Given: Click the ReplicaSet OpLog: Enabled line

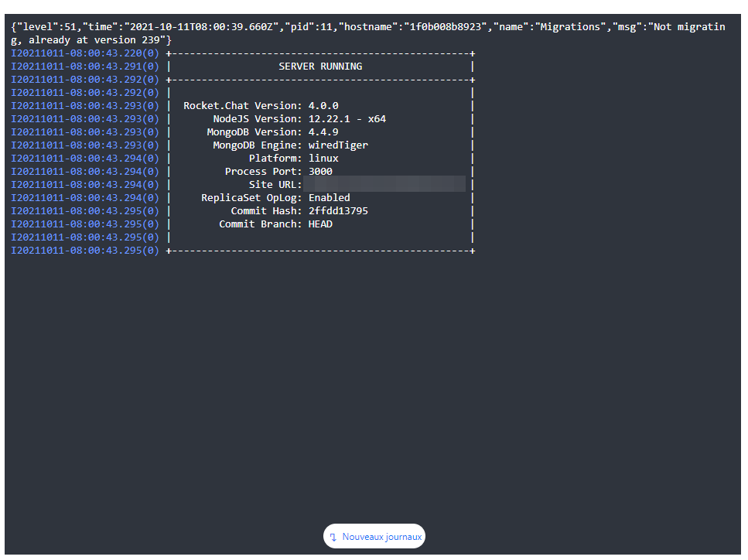Looking at the screenshot, I should [x=275, y=197].
